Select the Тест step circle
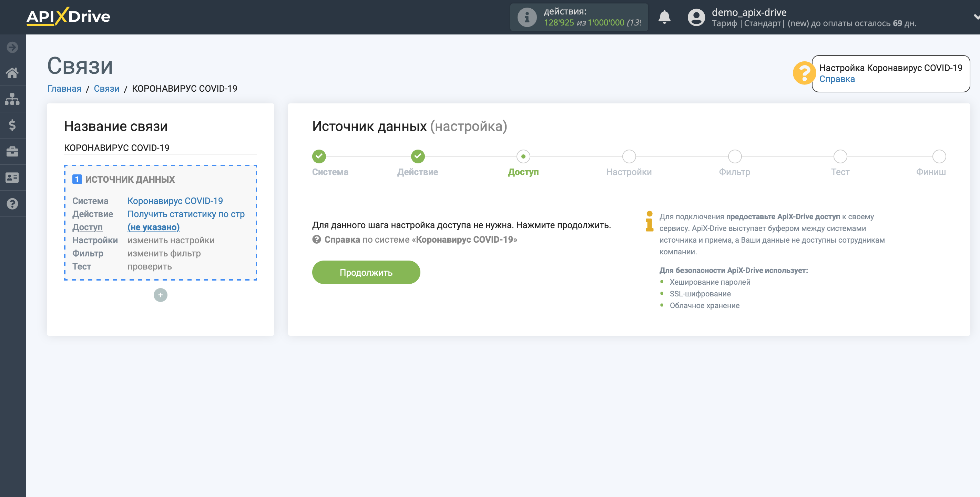This screenshot has width=980, height=497. click(x=840, y=156)
